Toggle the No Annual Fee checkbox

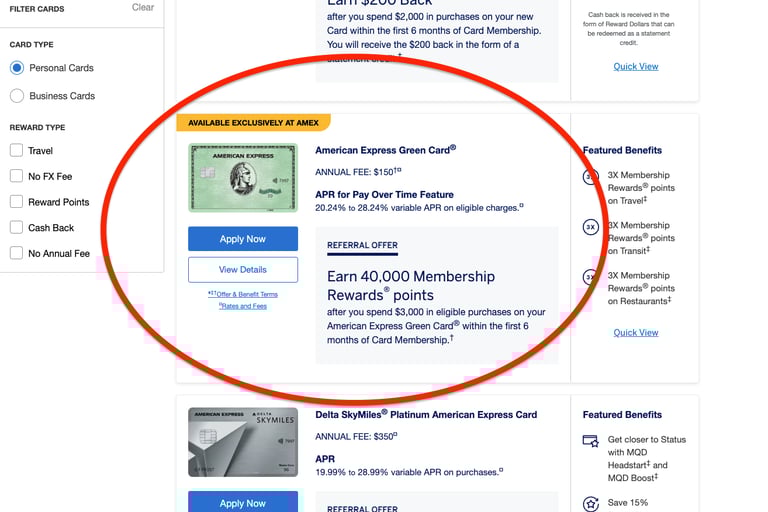[x=16, y=253]
